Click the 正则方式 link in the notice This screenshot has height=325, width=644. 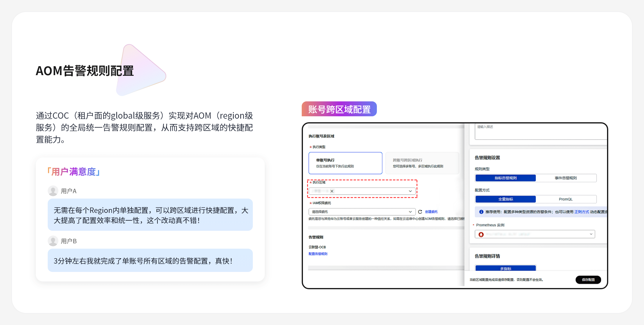[x=581, y=212]
